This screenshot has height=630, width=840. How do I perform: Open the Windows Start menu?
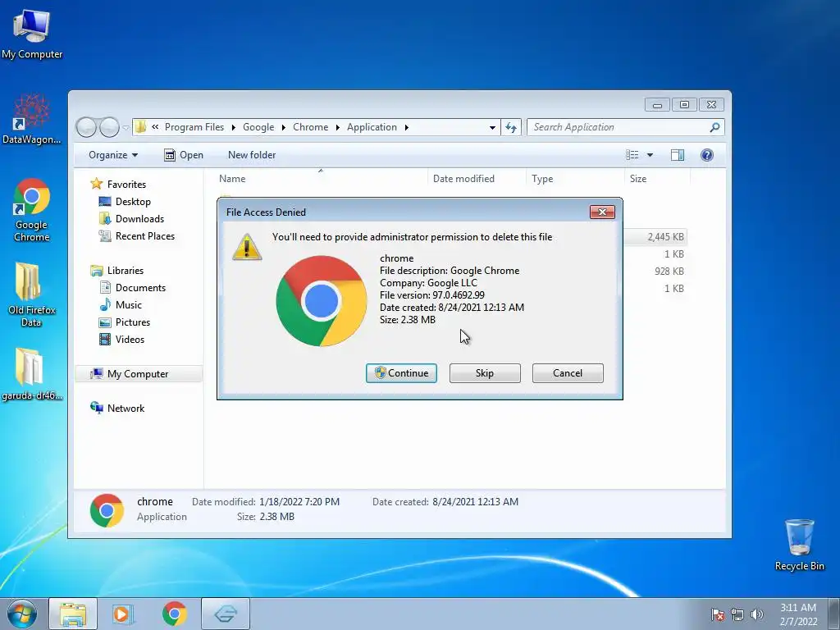click(x=21, y=614)
